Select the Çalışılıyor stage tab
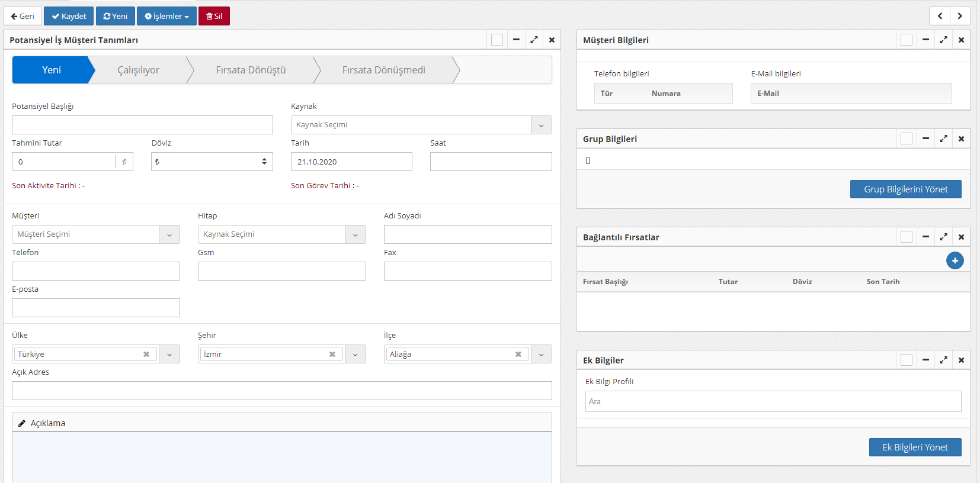The width and height of the screenshot is (980, 483). tap(138, 70)
